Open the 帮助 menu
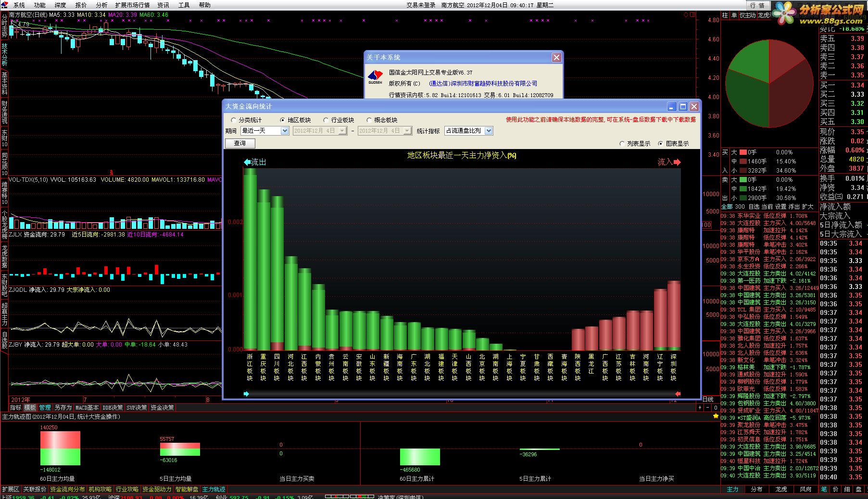This screenshot has height=499, width=868. click(205, 5)
